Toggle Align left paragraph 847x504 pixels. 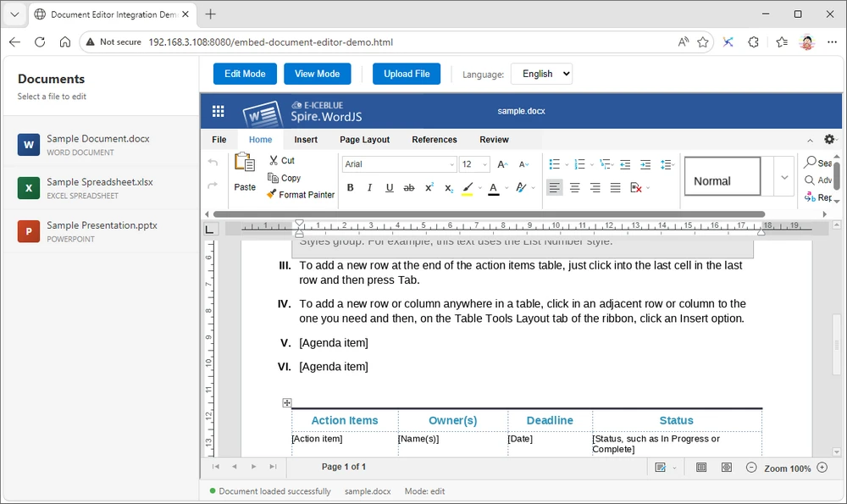pyautogui.click(x=554, y=187)
